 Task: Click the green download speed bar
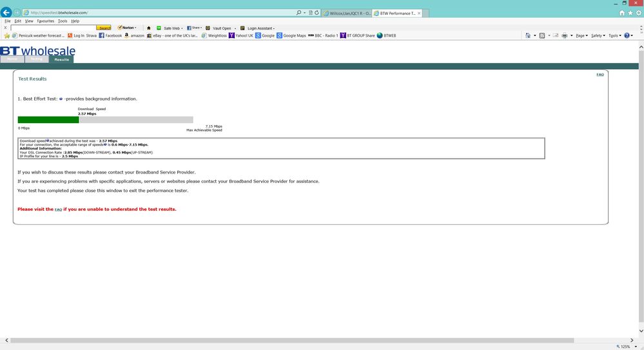click(48, 119)
